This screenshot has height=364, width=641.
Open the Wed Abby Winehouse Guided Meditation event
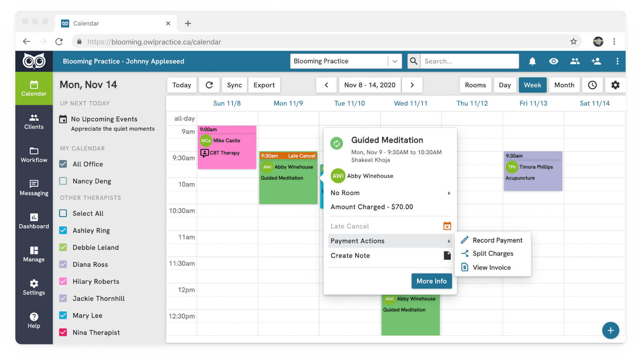(410, 315)
